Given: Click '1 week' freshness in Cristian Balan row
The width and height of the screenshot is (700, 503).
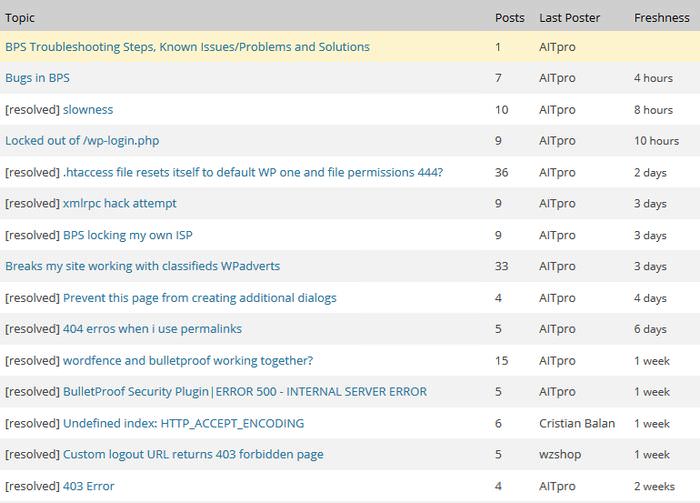Looking at the screenshot, I should tap(652, 423).
